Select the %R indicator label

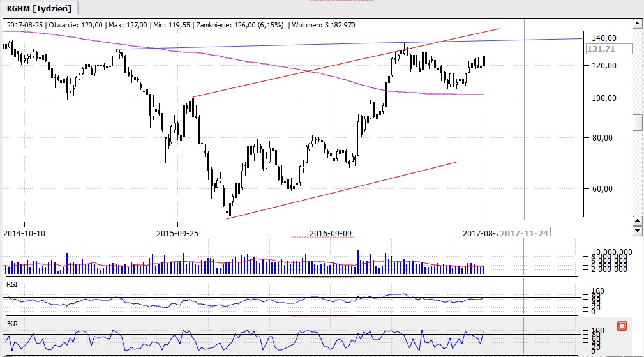(x=11, y=323)
